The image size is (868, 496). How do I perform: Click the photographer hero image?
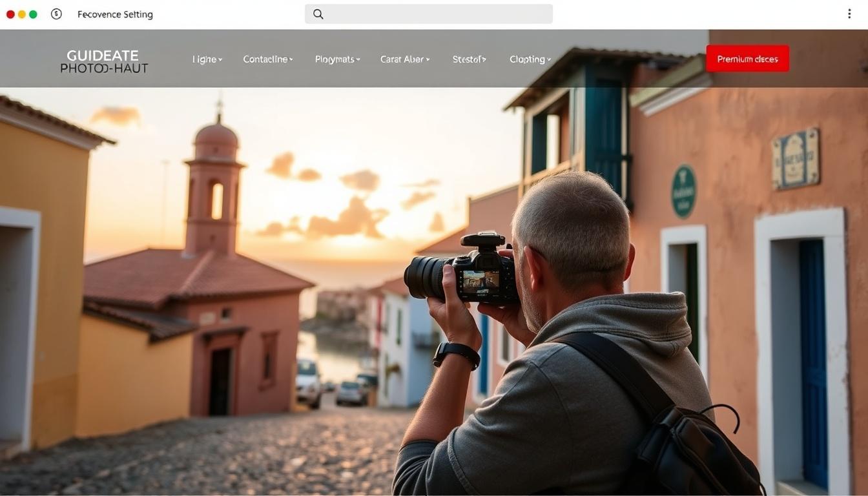[434, 291]
